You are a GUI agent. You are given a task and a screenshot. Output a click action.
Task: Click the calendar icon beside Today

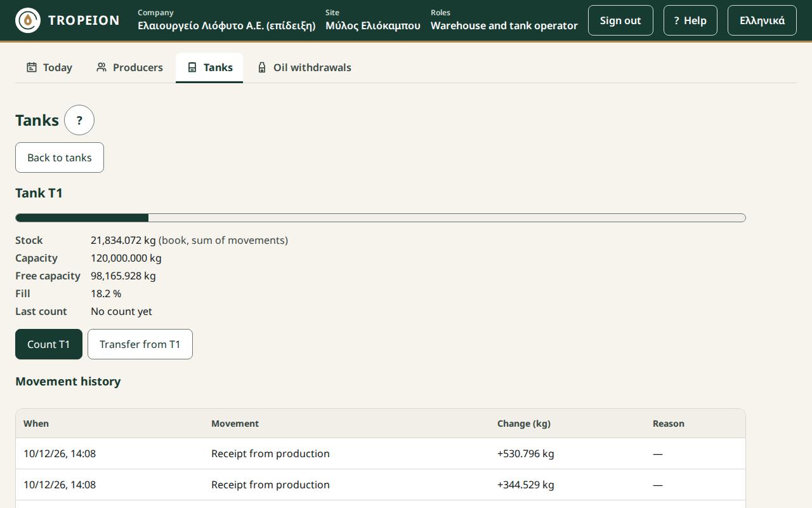tap(32, 67)
